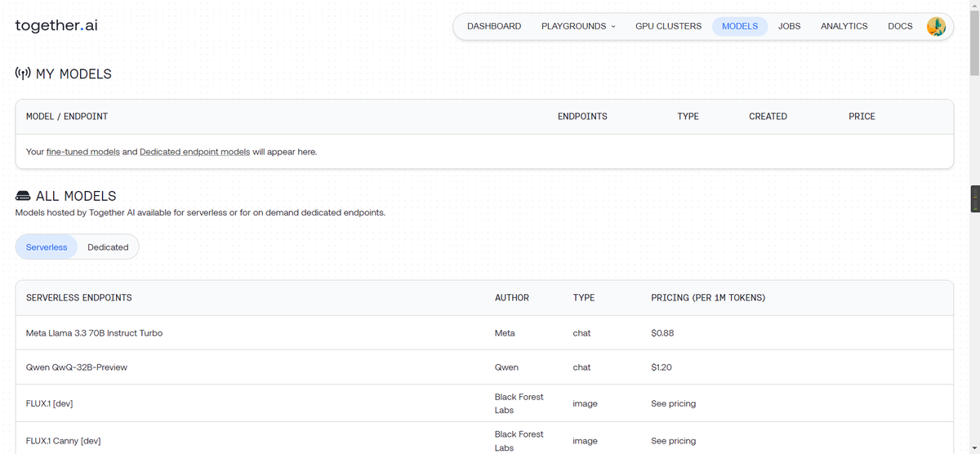Viewport: 980px width, 454px height.
Task: Open Meta Llama 3.3 70B Instruct Turbo
Action: (94, 333)
